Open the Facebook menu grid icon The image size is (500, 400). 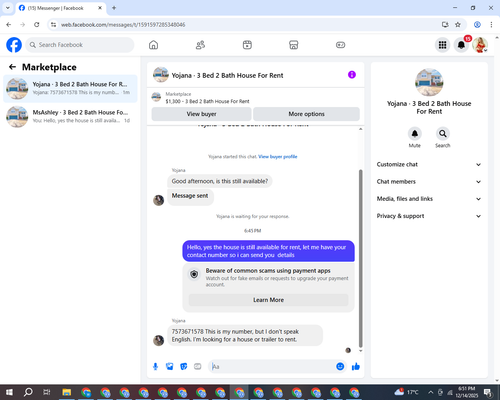point(442,45)
